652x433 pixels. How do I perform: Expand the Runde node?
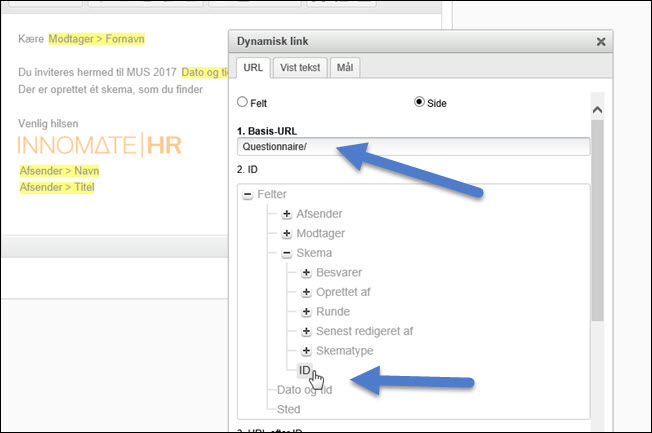(x=306, y=311)
